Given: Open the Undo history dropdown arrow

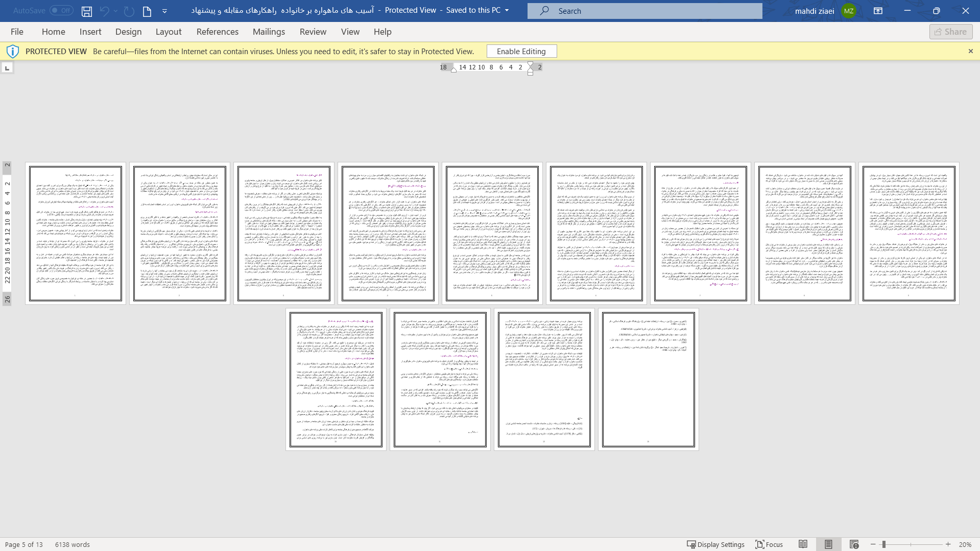Looking at the screenshot, I should click(116, 11).
